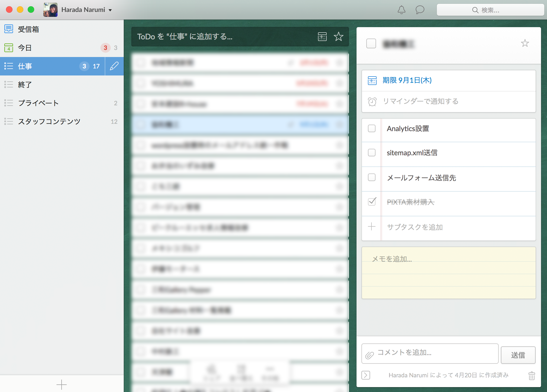Click the プライベート list icon

pos(9,103)
